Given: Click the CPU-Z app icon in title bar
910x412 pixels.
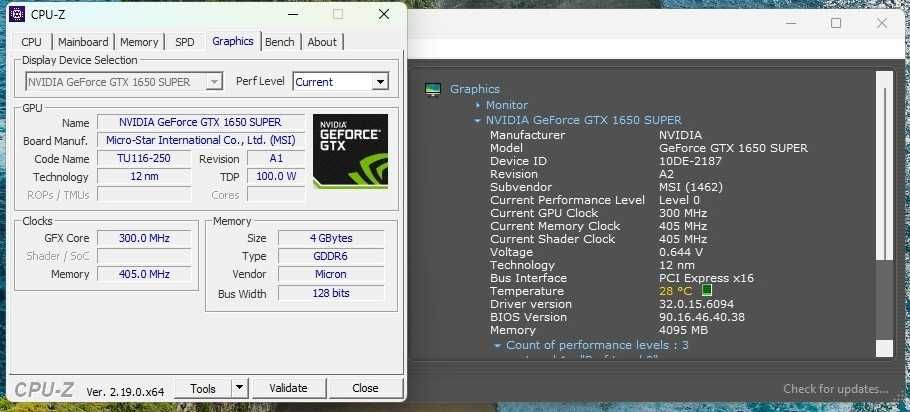Looking at the screenshot, I should 17,14.
